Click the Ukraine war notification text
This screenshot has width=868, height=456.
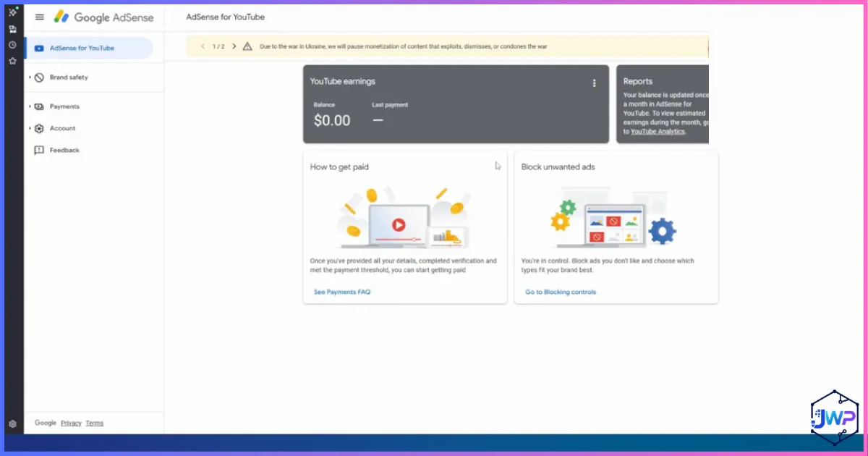click(x=403, y=46)
